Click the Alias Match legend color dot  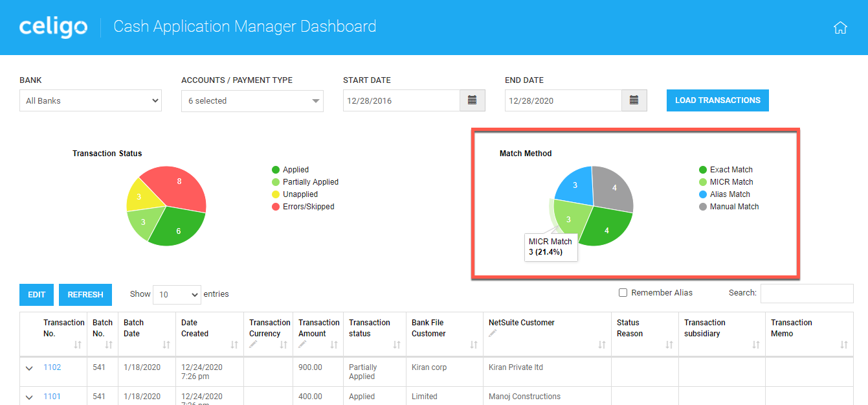pos(703,194)
